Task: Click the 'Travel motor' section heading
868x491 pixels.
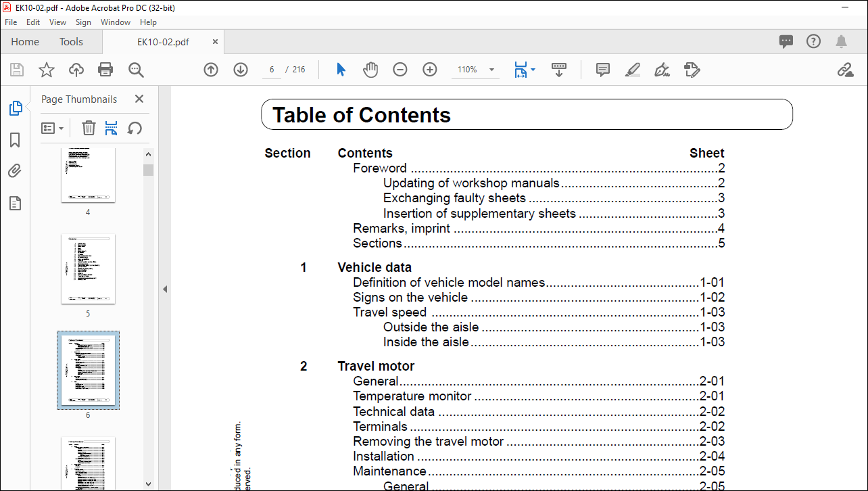Action: 376,367
